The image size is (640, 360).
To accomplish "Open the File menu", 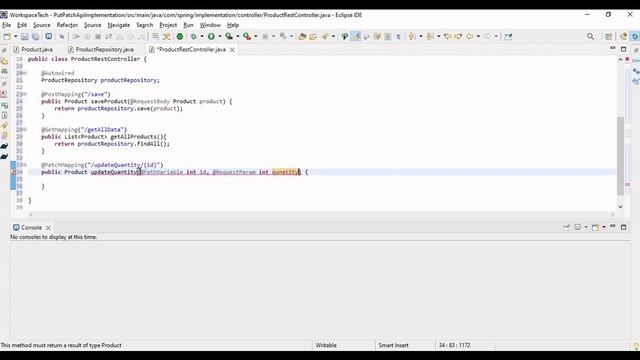I will [7, 25].
